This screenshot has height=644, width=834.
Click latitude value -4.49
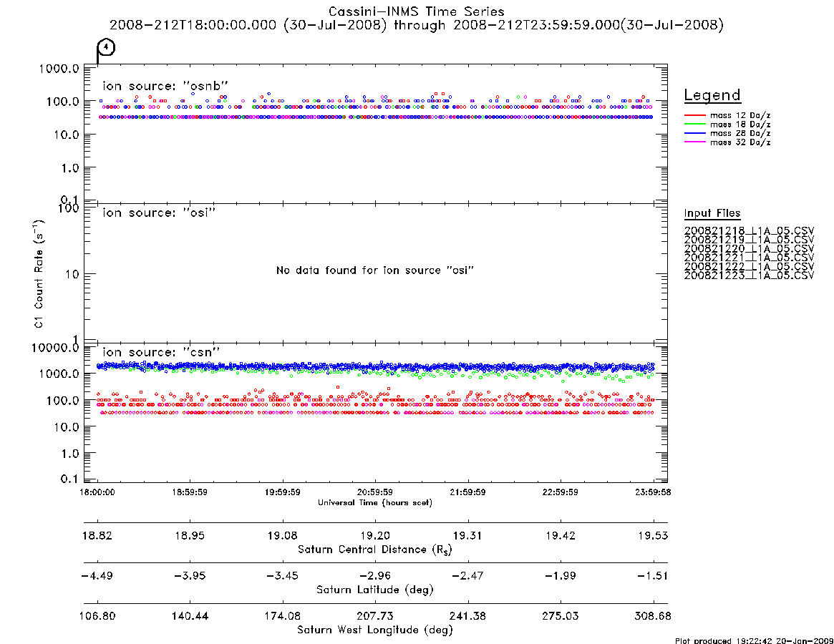click(97, 576)
